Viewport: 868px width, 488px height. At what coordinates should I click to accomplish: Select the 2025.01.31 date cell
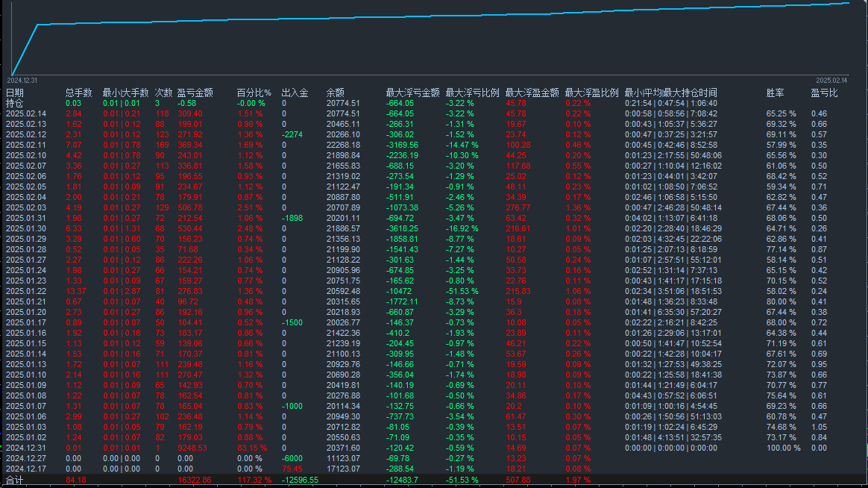26,218
